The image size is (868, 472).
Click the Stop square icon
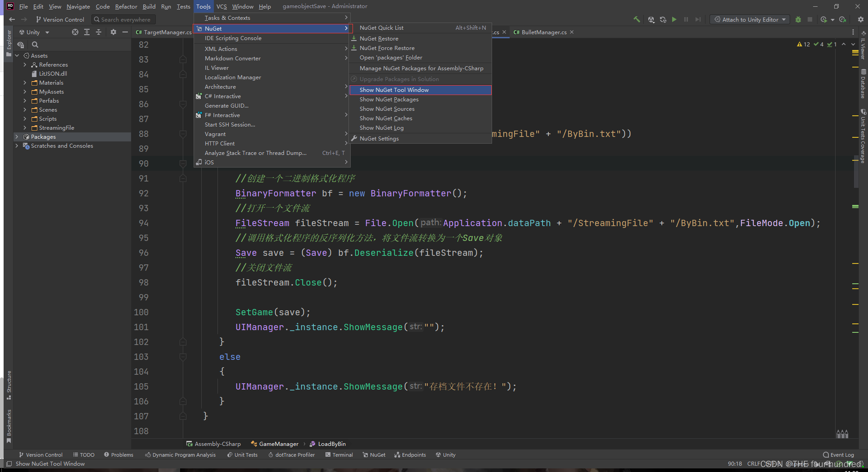point(810,19)
